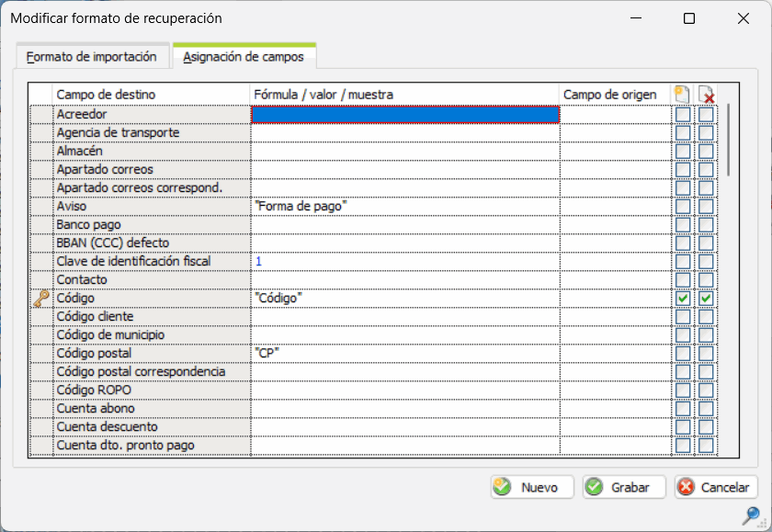Viewport: 772px width, 532px height.
Task: Select the blue value 1 in Clave de identificación fiscal row
Action: [258, 261]
